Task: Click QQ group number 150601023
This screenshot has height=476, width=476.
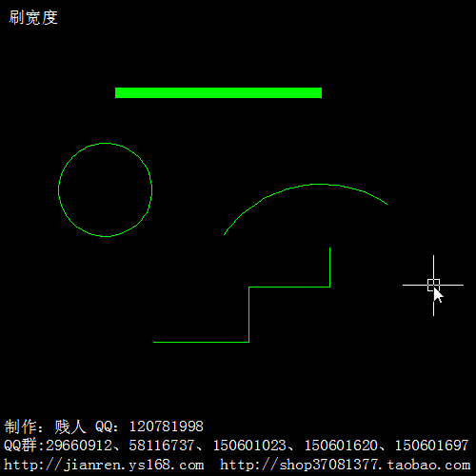Action: (x=249, y=446)
